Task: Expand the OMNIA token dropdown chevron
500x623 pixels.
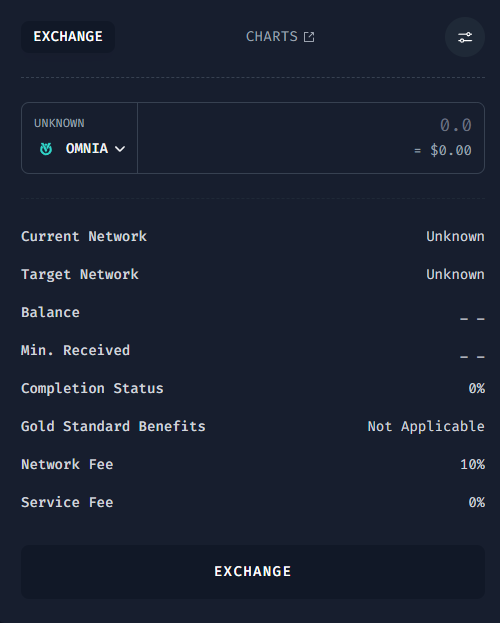Action: click(120, 149)
